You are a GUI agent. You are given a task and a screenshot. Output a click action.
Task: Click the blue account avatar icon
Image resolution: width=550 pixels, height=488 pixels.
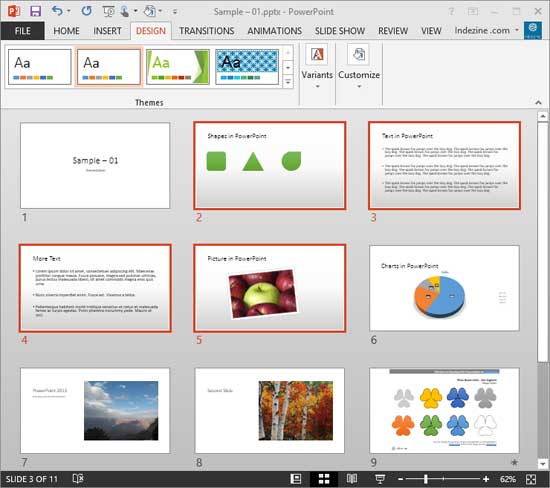coord(532,30)
